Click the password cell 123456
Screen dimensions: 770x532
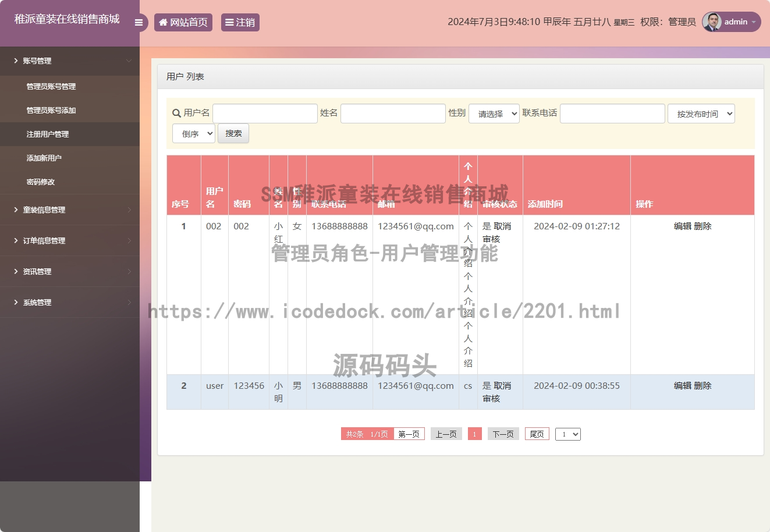click(249, 385)
